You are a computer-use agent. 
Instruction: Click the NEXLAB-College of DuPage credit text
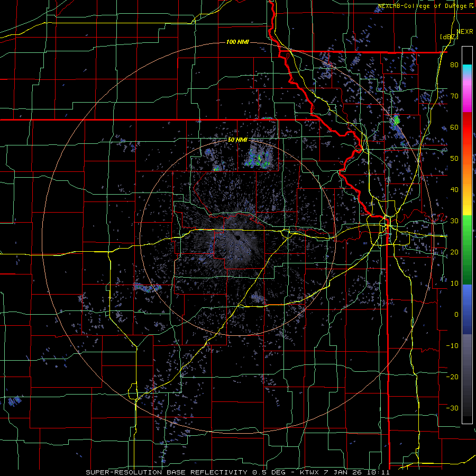click(x=423, y=6)
